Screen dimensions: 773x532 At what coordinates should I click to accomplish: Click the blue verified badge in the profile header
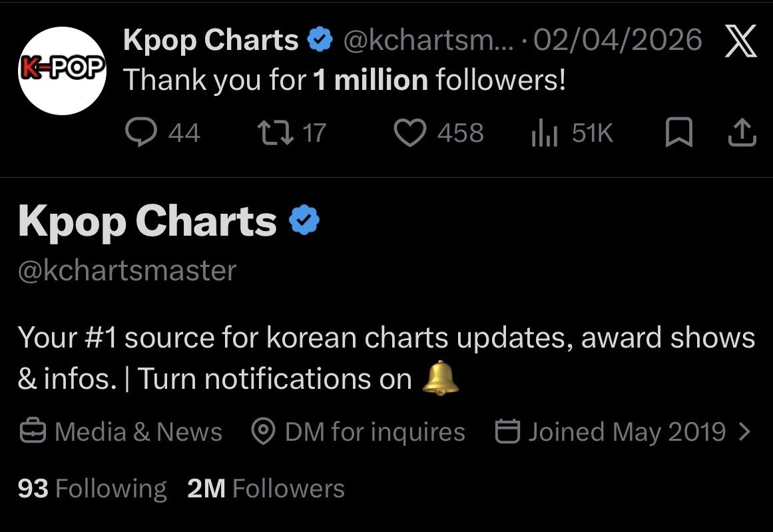pos(304,220)
